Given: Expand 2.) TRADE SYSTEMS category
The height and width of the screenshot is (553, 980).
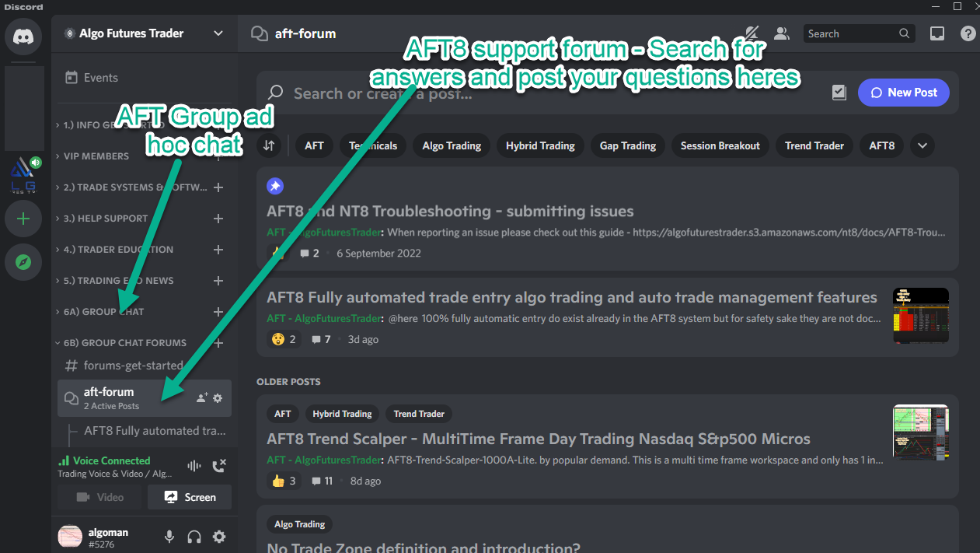Looking at the screenshot, I should pos(132,187).
